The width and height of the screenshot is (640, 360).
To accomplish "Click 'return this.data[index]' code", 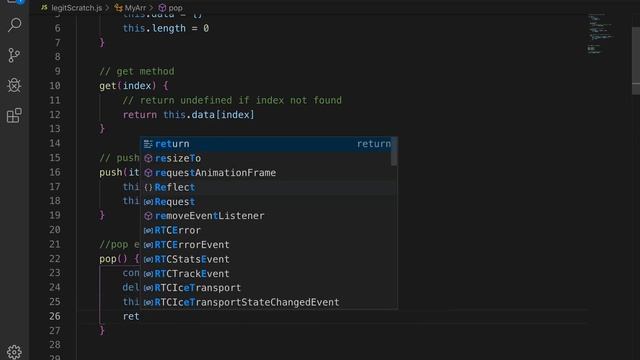I will tap(189, 115).
